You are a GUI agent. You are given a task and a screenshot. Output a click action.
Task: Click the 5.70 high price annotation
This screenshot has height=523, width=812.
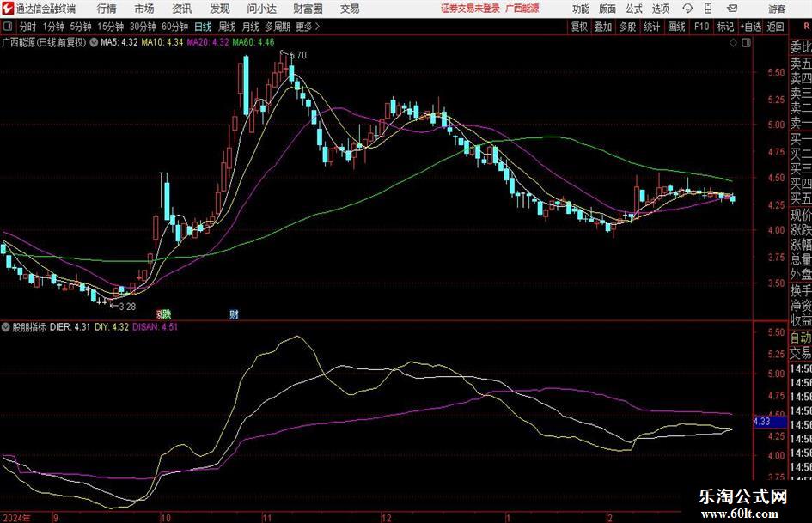[298, 55]
